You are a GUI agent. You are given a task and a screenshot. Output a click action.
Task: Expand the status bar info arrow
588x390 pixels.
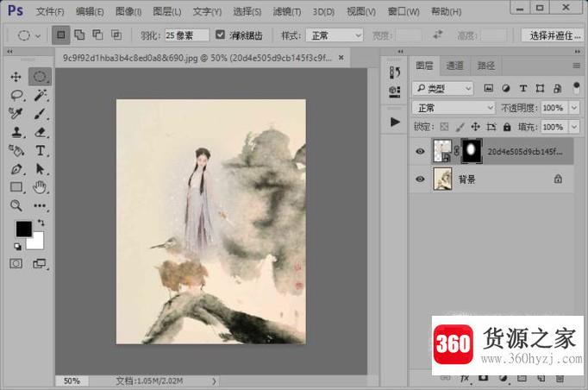coord(214,381)
